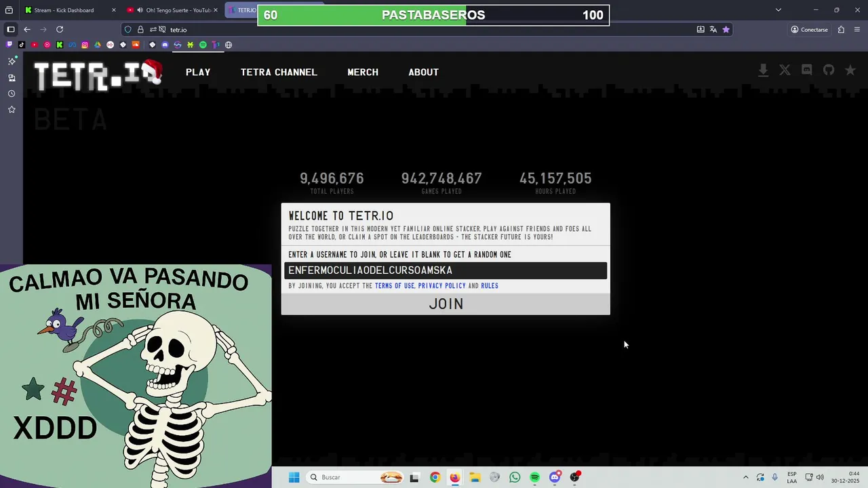Open the green Kick bookmark icon
This screenshot has width=868, height=488.
(x=60, y=45)
